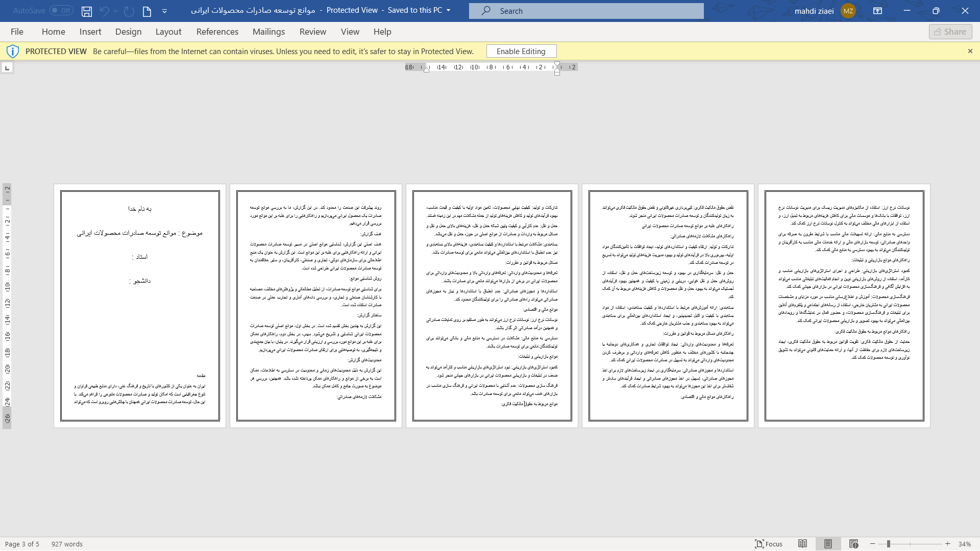
Task: Click the zoom in plus button
Action: click(x=948, y=544)
